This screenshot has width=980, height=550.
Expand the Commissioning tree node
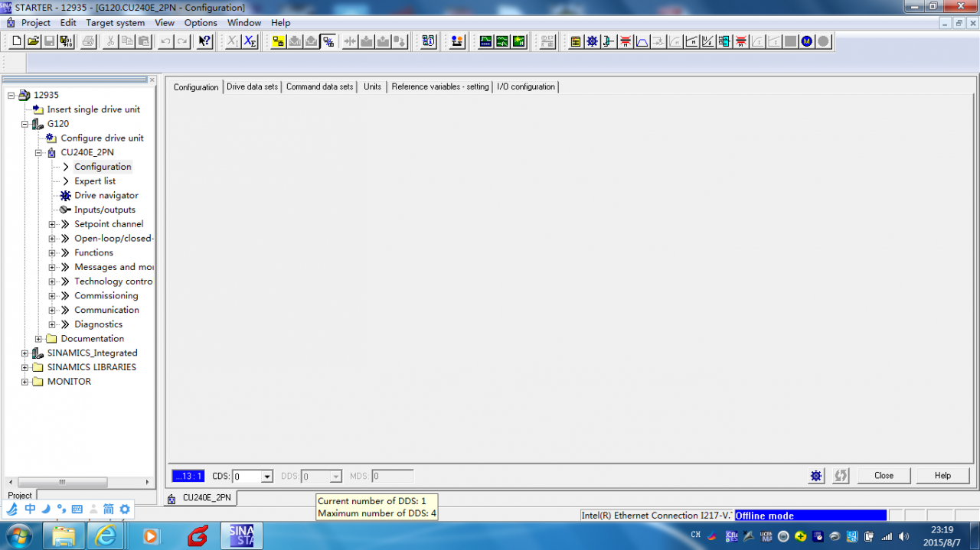[53, 295]
